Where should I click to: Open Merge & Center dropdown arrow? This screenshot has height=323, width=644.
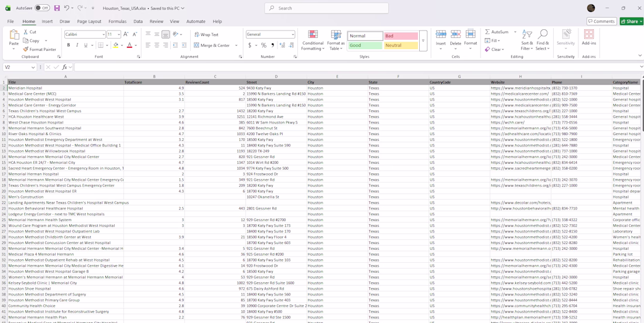[236, 45]
